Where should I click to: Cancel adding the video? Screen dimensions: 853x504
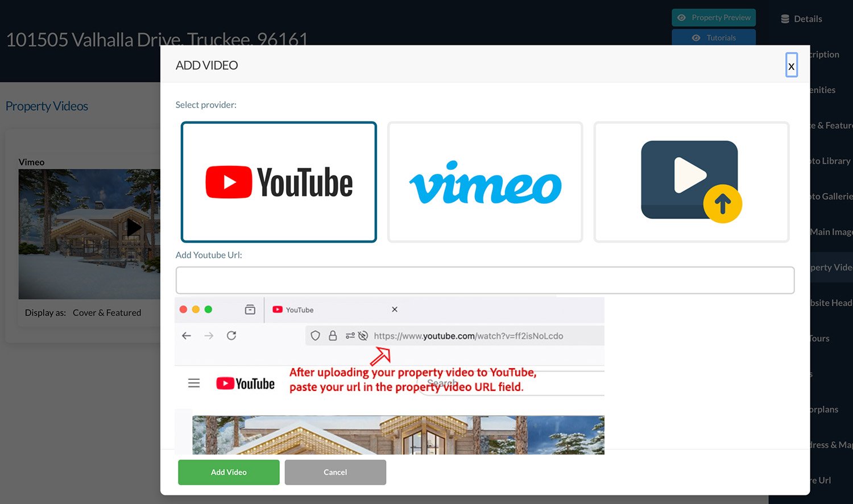[335, 472]
